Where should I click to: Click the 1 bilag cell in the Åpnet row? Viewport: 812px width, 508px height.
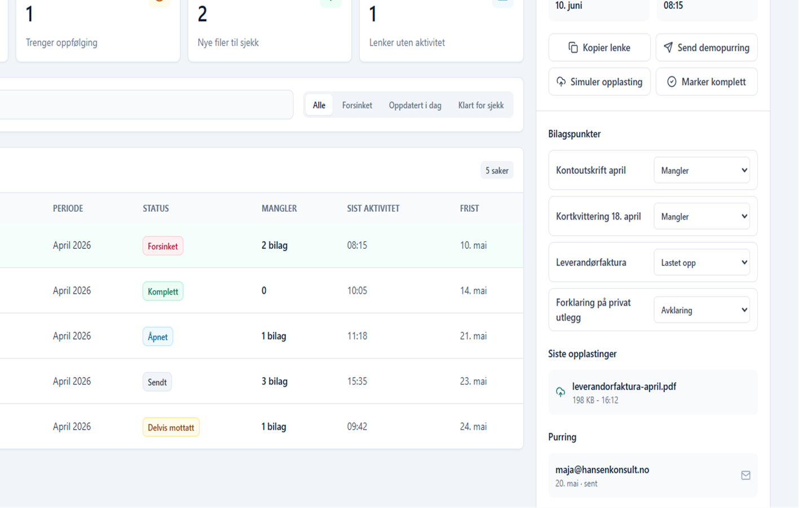(x=274, y=336)
